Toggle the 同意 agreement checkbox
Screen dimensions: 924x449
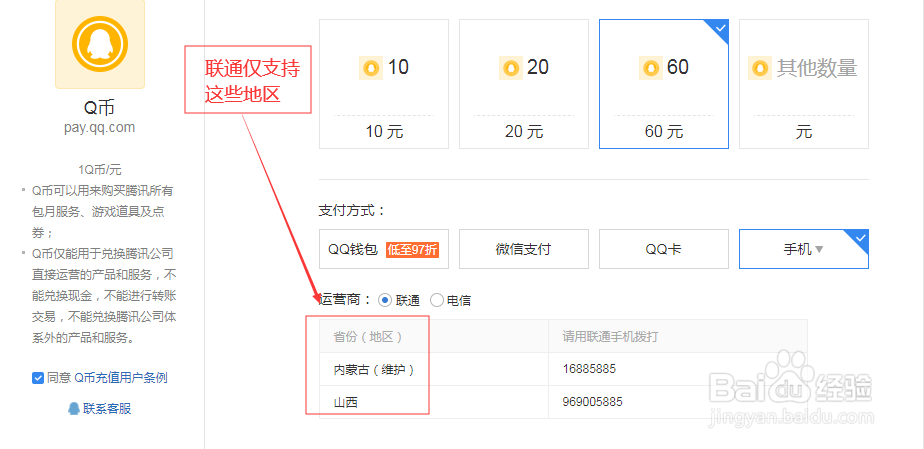click(38, 378)
